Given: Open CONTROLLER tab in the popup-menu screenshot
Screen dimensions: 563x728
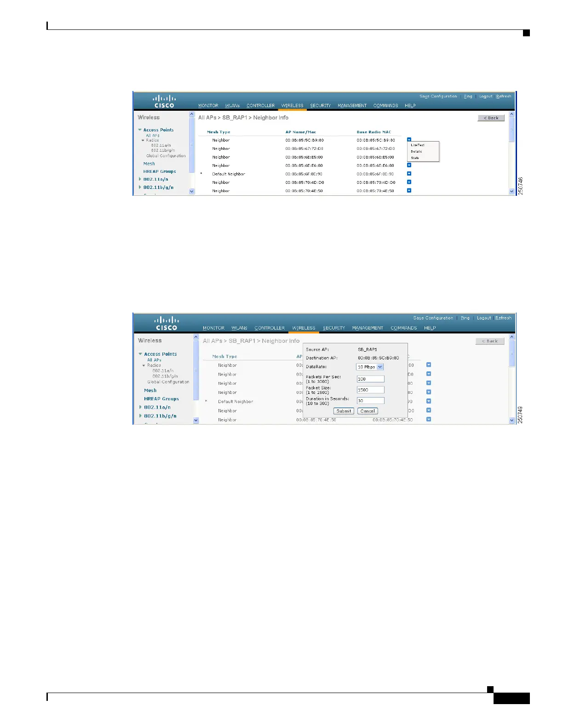Looking at the screenshot, I should (260, 106).
